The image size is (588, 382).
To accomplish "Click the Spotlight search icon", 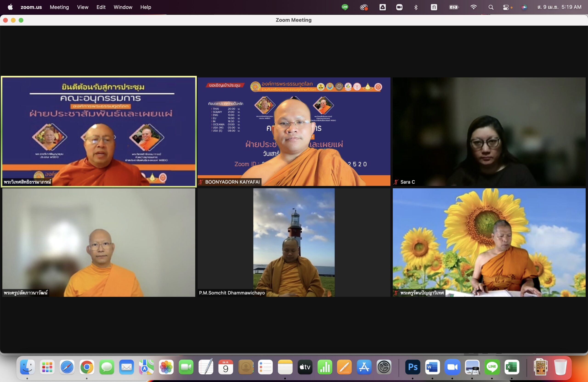I will 491,7.
